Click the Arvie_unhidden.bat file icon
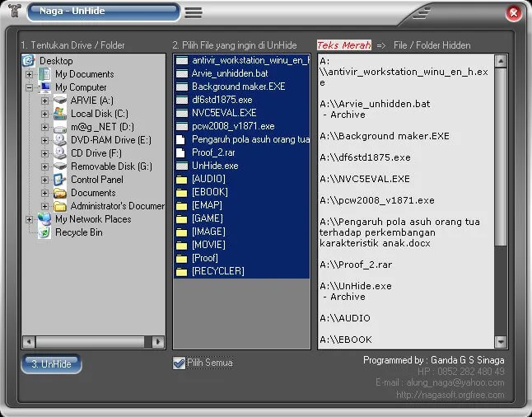The height and width of the screenshot is (417, 532). pos(182,73)
